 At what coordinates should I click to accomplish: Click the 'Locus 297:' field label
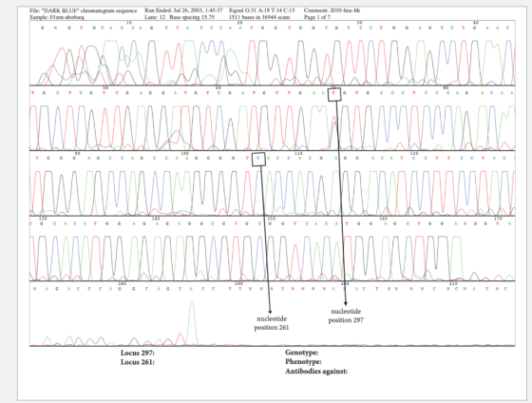pyautogui.click(x=138, y=353)
